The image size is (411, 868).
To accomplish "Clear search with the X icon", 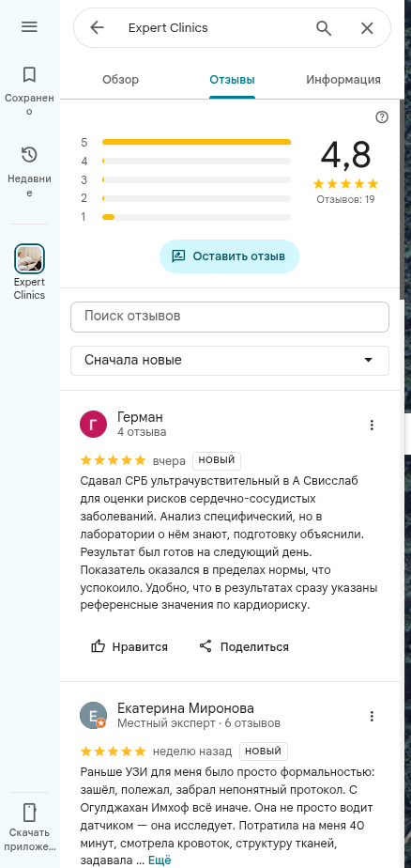I will 367,27.
